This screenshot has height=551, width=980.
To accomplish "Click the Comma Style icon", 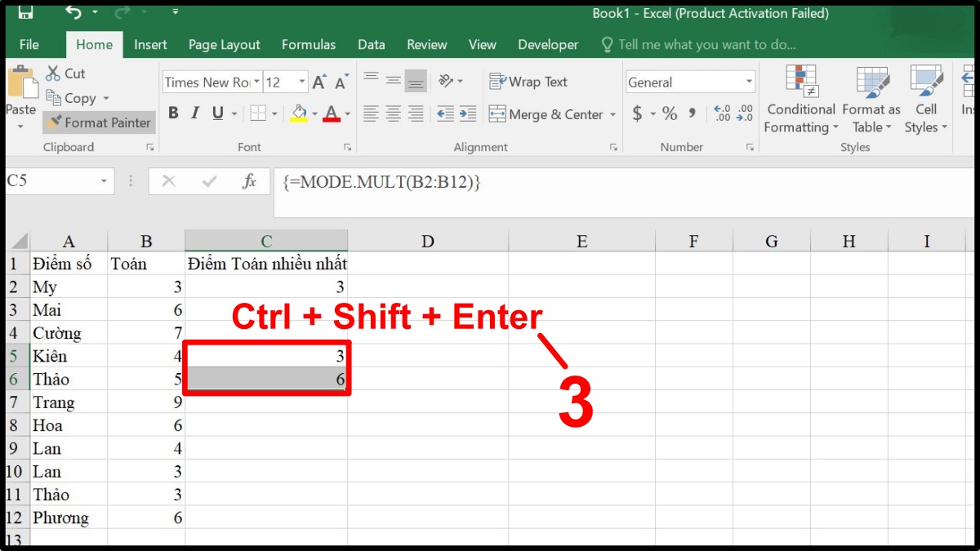I will 693,113.
